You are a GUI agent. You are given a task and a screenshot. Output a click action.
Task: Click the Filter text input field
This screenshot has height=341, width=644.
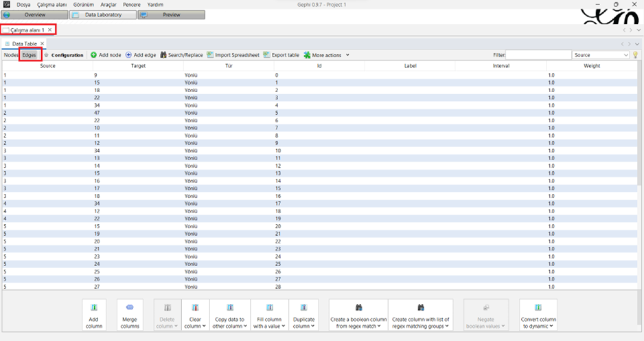click(x=538, y=55)
